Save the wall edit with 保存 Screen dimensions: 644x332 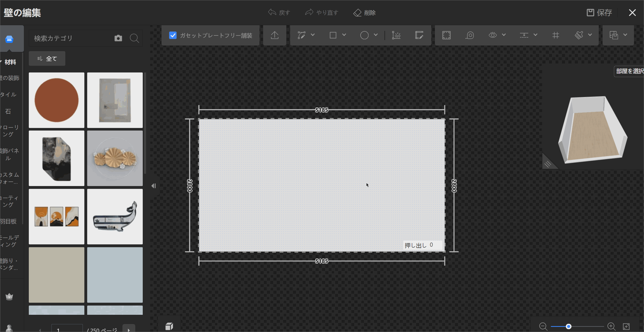point(599,13)
